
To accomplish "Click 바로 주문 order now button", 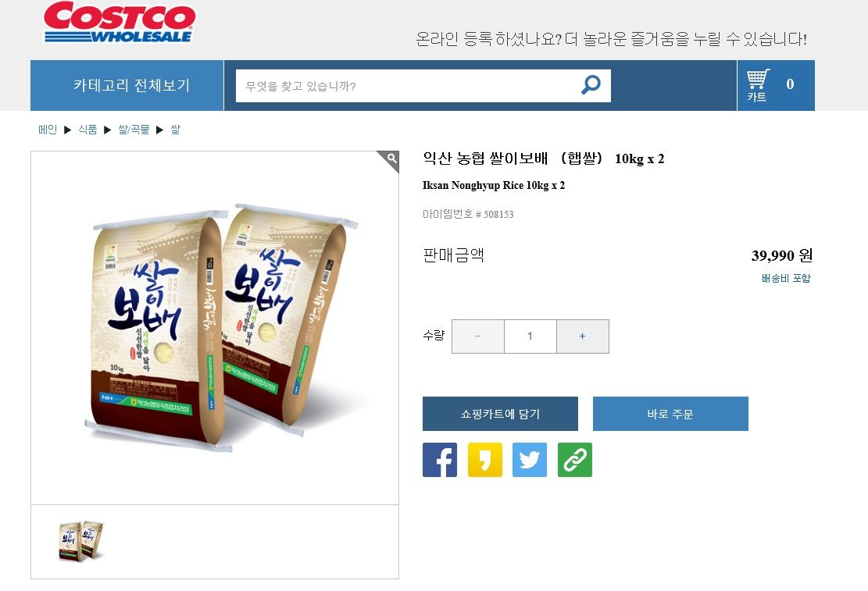I will click(670, 414).
